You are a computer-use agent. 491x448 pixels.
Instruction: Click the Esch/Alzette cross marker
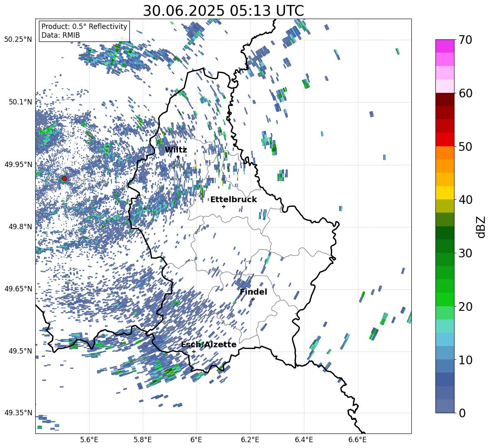pos(194,351)
